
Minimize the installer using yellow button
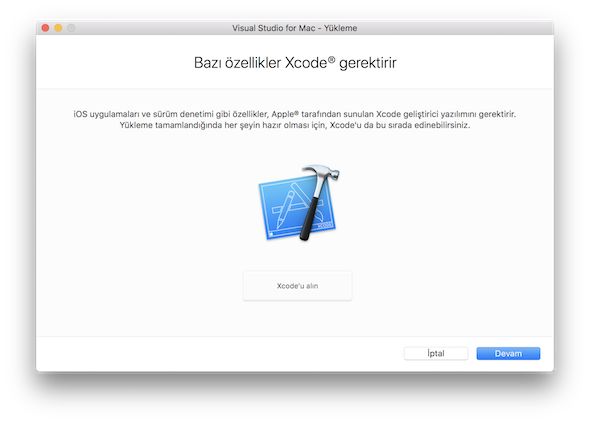58,28
